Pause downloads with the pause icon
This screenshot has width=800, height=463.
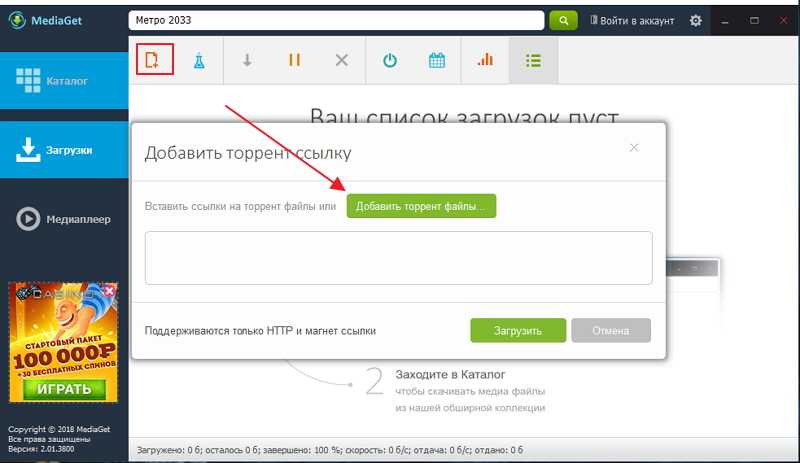pyautogui.click(x=294, y=60)
